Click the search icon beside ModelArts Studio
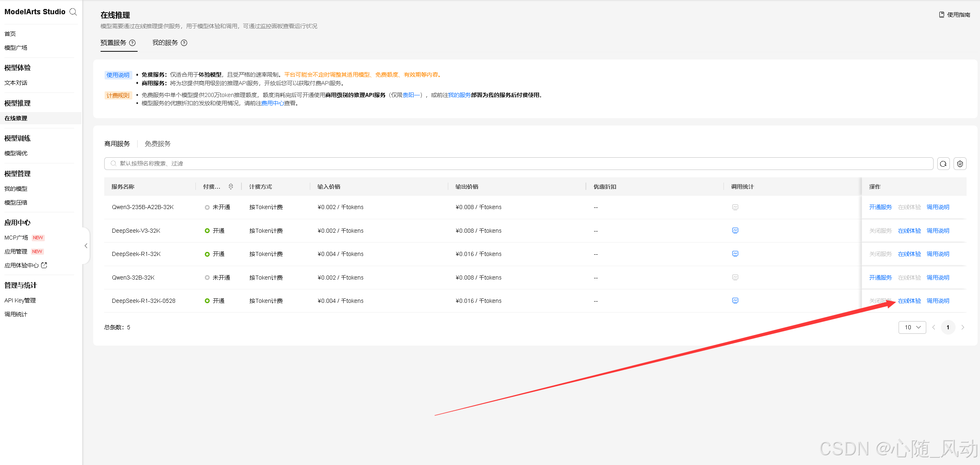This screenshot has height=465, width=980. (x=73, y=12)
